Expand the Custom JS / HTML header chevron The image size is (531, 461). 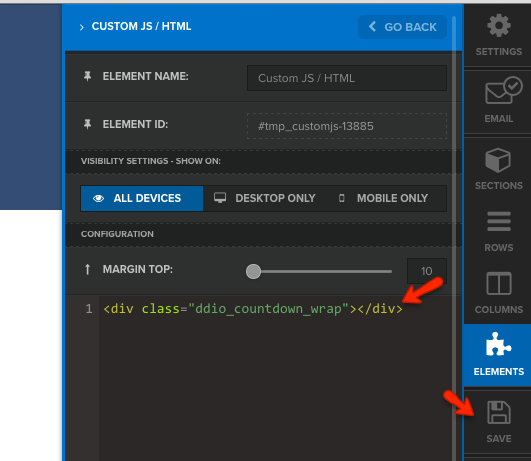pos(82,27)
